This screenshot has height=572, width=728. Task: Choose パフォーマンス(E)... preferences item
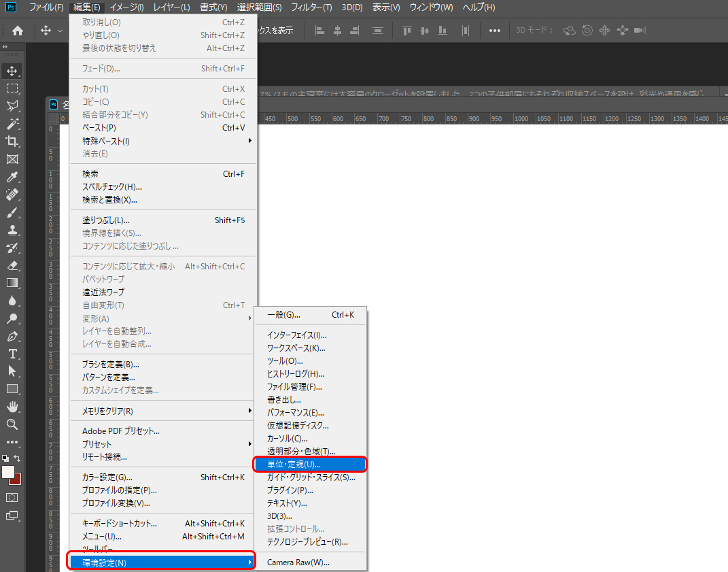(x=310, y=413)
